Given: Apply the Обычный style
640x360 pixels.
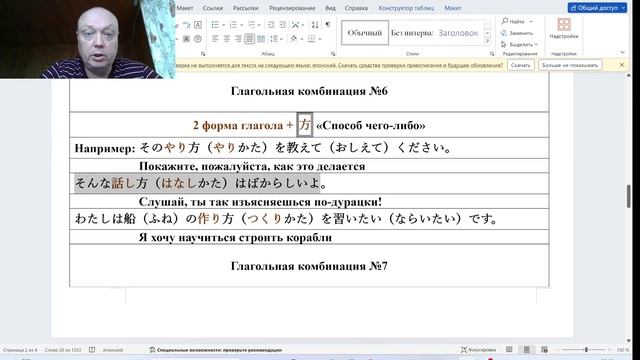Looking at the screenshot, I should click(365, 33).
